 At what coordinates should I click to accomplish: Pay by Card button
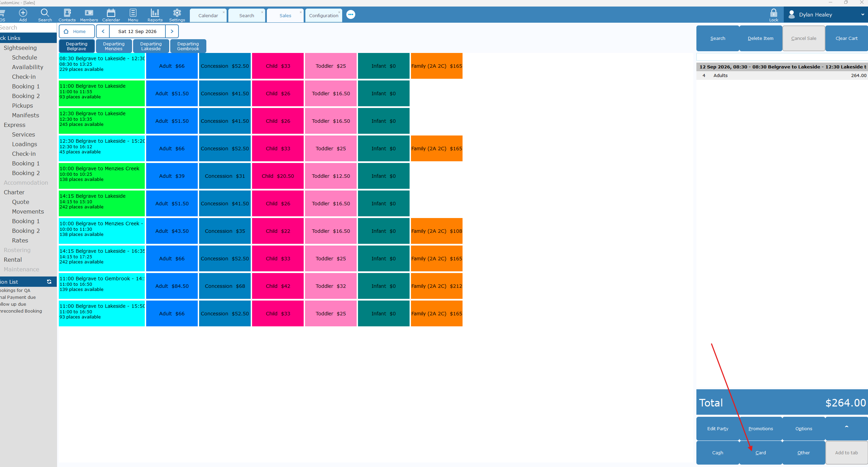760,453
